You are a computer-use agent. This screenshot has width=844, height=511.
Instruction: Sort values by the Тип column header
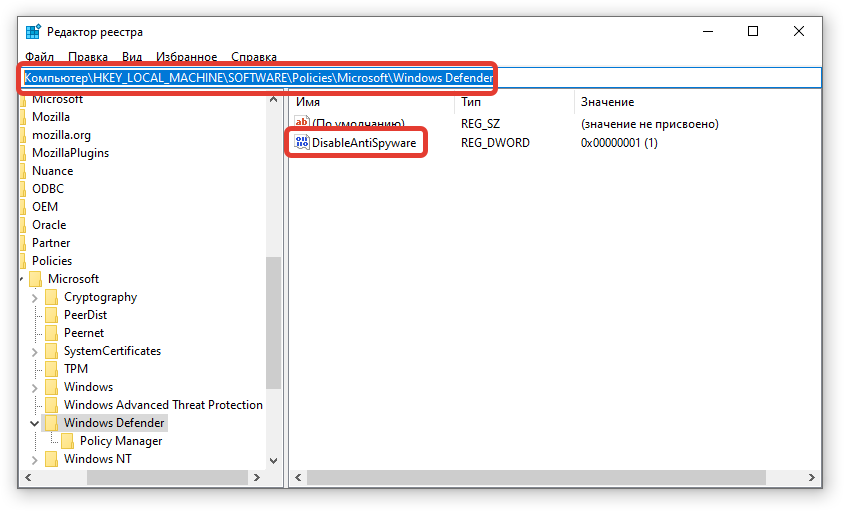[x=471, y=102]
